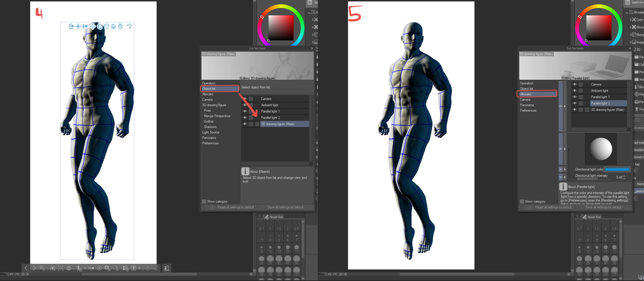Open the Shadows category in left Sub Tool Detail

(210, 127)
